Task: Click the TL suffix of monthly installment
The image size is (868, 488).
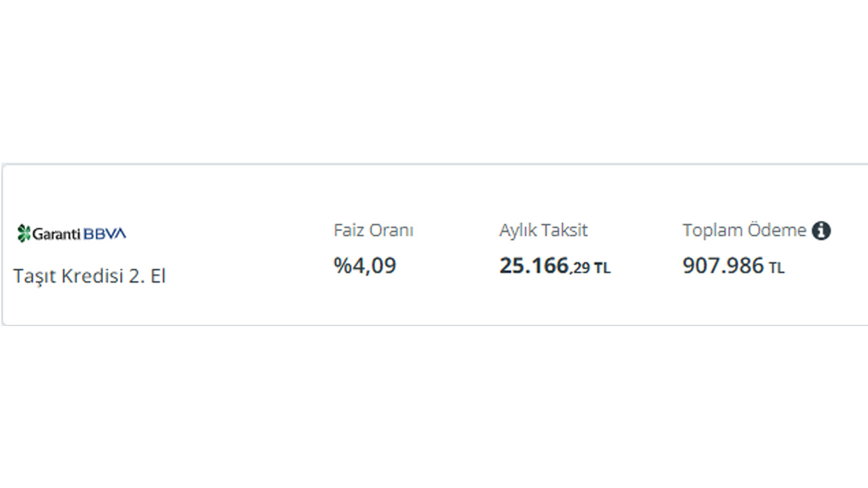Action: pos(602,268)
